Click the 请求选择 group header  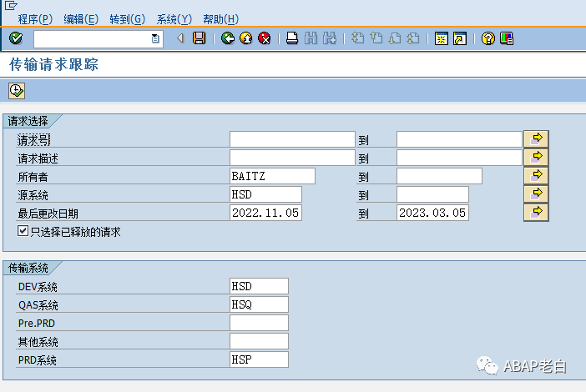click(x=28, y=121)
